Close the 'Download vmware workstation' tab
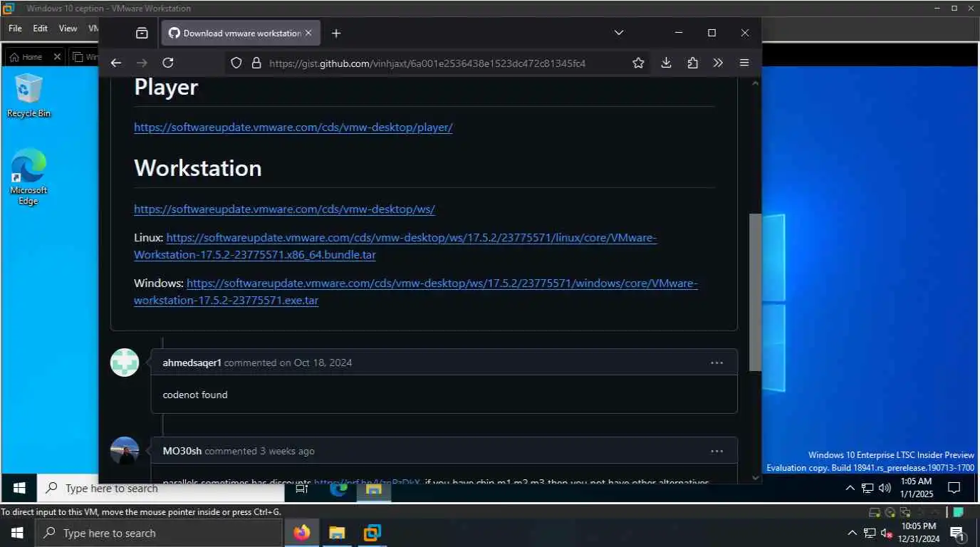The image size is (980, 547). (x=308, y=33)
